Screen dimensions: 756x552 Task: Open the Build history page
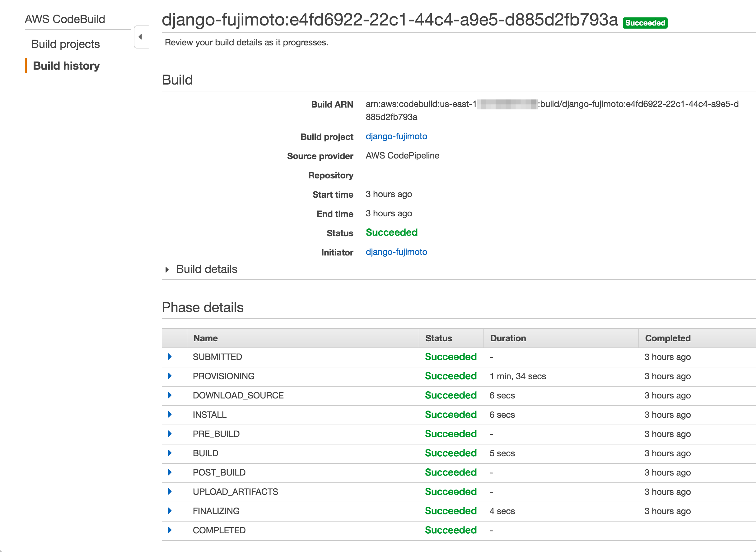pyautogui.click(x=66, y=66)
